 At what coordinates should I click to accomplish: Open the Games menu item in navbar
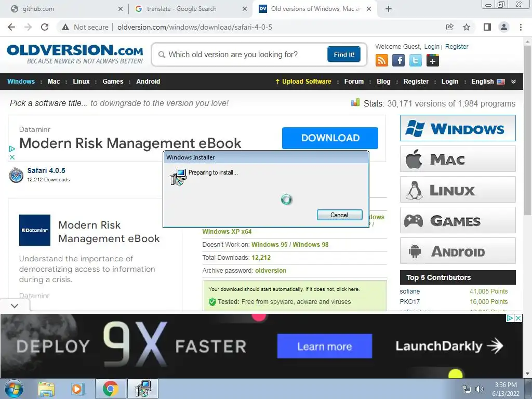(113, 82)
